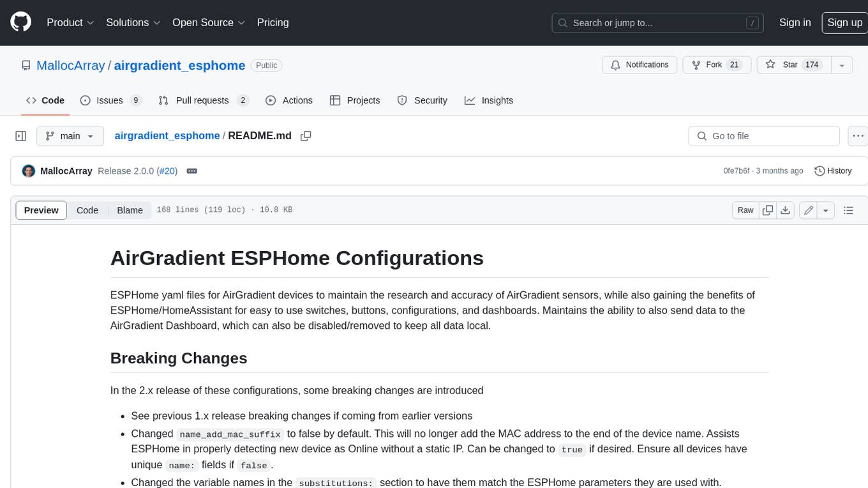868x488 pixels.
Task: Copy the README.md file path
Action: (306, 136)
